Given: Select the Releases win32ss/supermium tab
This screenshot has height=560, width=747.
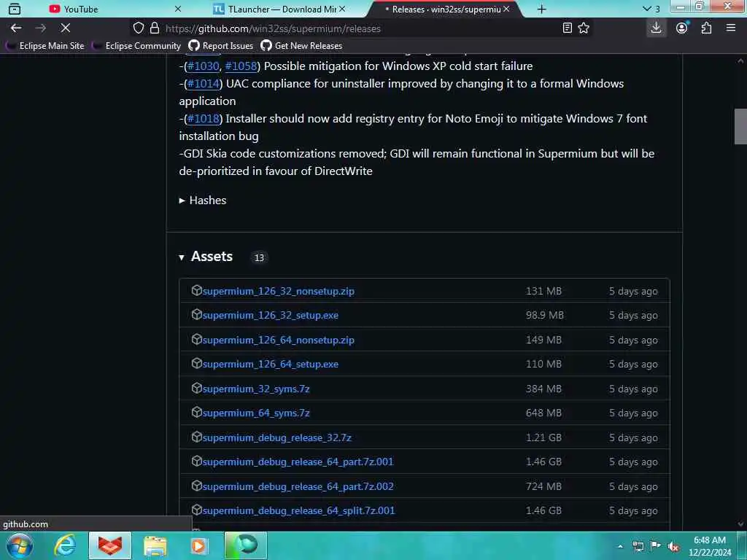Looking at the screenshot, I should point(446,9).
